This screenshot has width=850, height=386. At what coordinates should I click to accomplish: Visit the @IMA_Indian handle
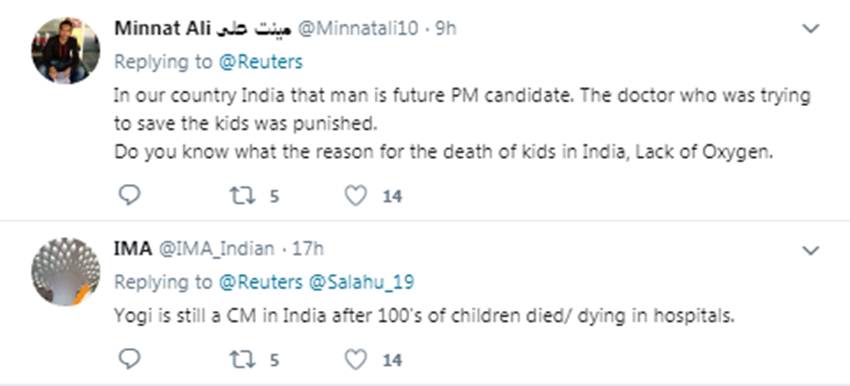(216, 249)
